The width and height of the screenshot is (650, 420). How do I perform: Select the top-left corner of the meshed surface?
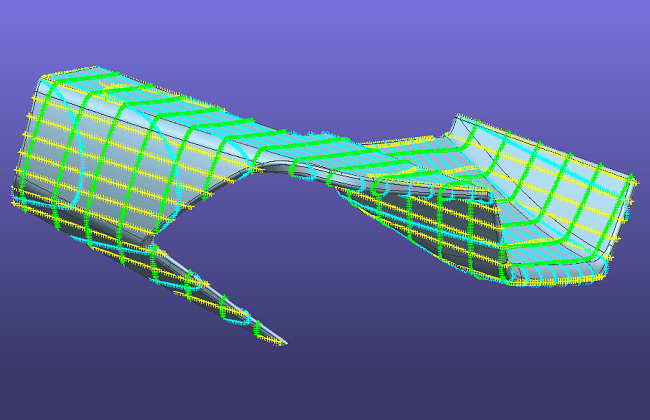(x=40, y=79)
